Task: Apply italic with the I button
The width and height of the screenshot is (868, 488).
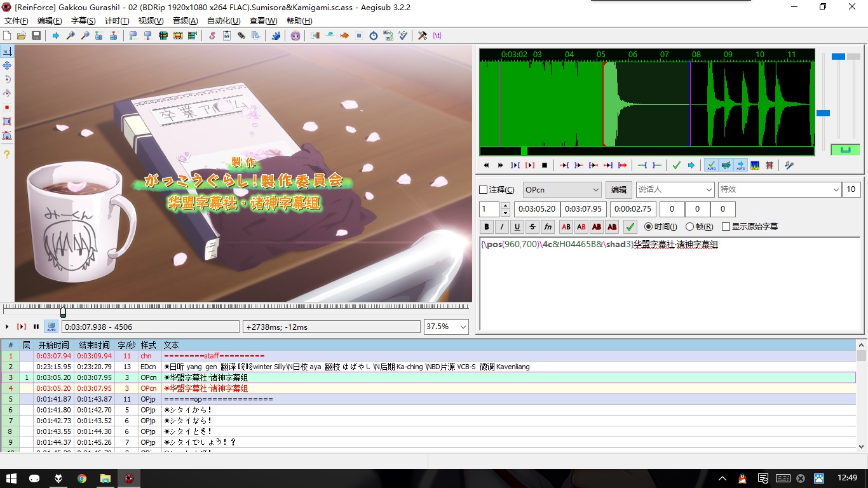Action: tap(502, 226)
